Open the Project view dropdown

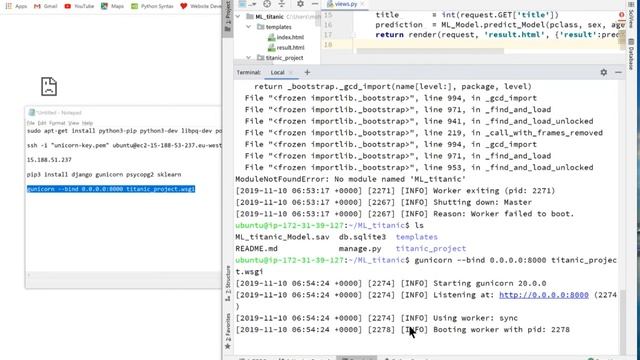point(249,4)
